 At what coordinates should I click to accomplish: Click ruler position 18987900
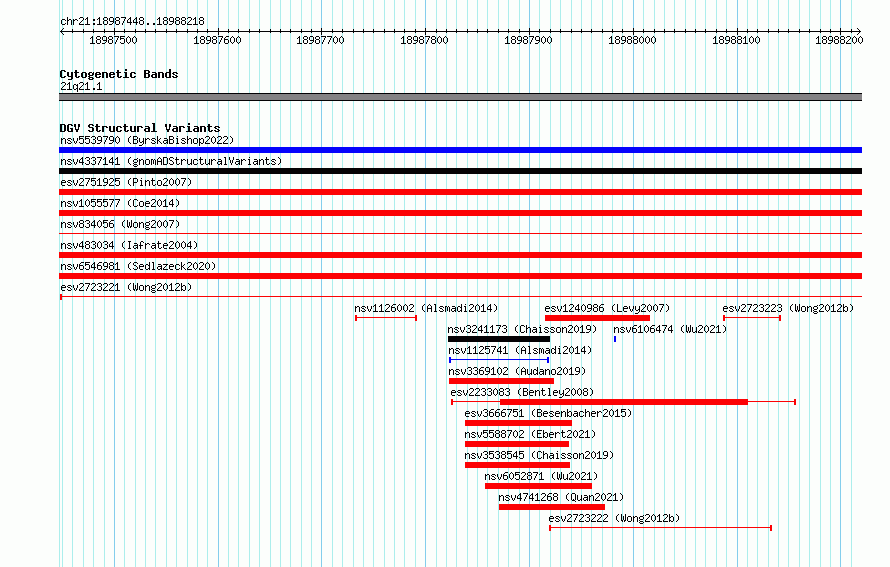(x=528, y=40)
